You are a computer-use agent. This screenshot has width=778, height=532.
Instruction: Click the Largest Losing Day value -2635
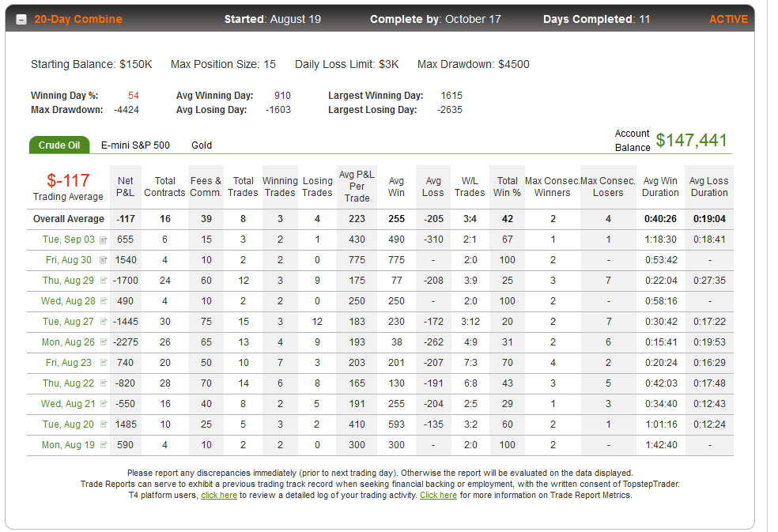(450, 110)
